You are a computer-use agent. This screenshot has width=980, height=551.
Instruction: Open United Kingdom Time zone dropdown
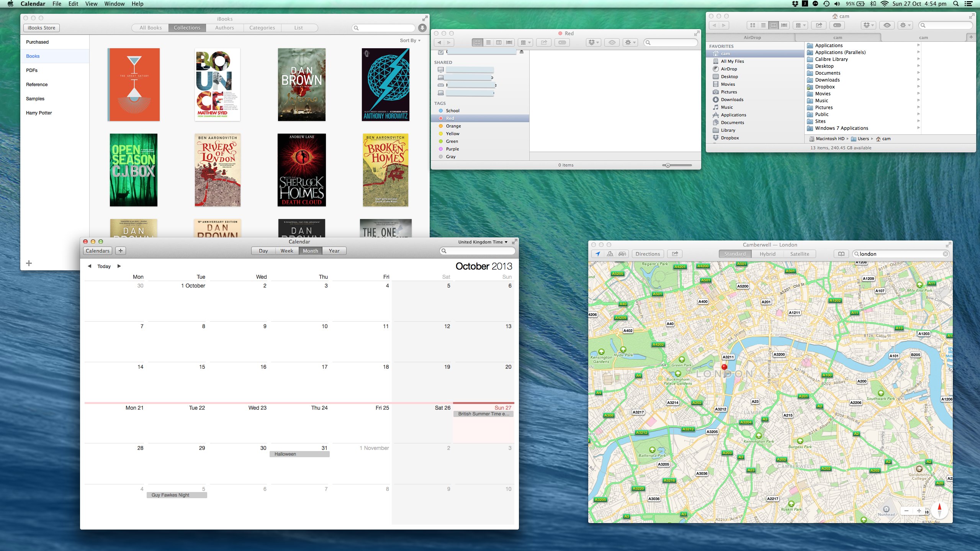483,242
